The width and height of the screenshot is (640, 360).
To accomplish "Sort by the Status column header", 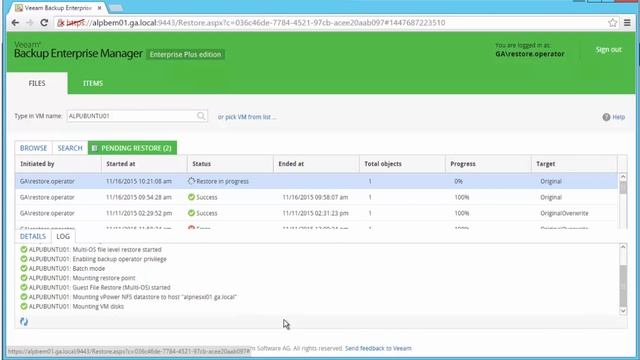I will (x=230, y=164).
